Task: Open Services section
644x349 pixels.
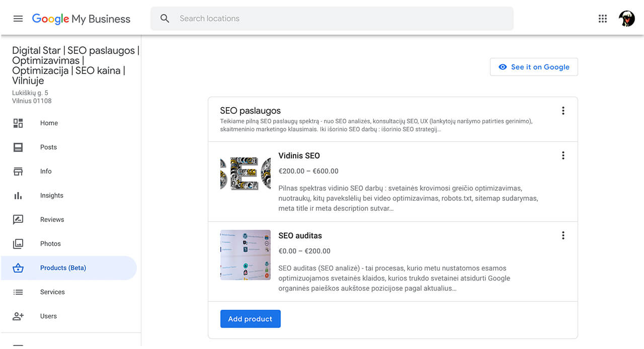Action: coord(69,292)
